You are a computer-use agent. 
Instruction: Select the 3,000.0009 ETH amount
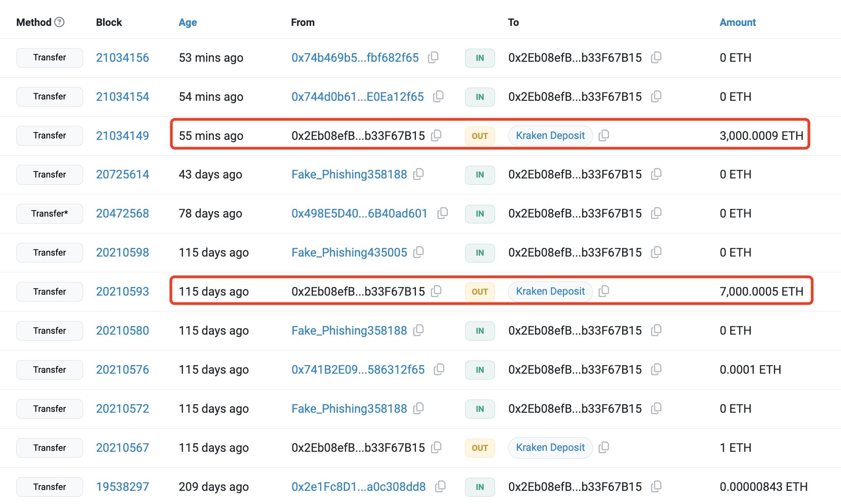pos(762,136)
